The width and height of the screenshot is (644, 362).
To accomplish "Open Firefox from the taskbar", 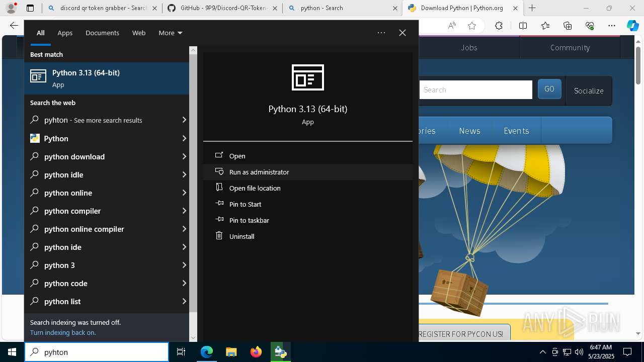I will [256, 352].
